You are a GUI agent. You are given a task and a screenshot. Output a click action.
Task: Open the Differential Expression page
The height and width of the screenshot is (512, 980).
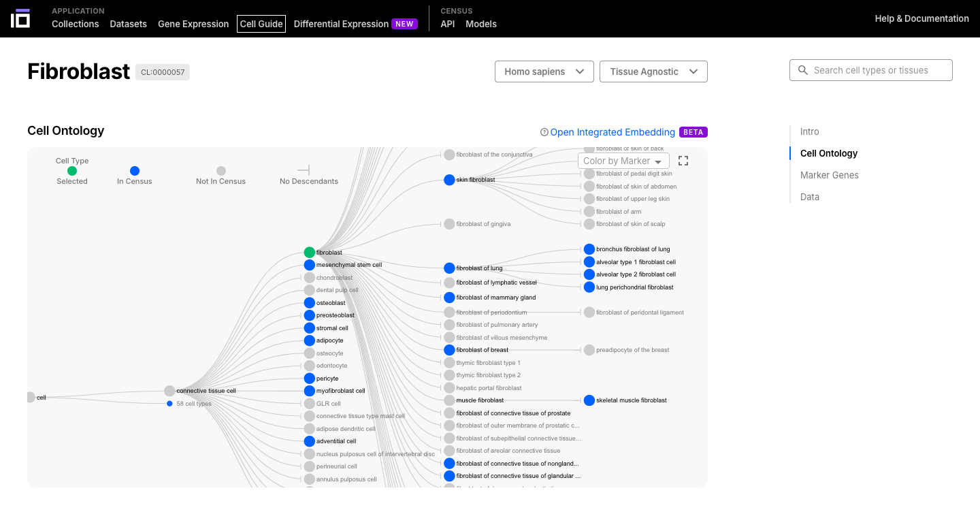341,24
